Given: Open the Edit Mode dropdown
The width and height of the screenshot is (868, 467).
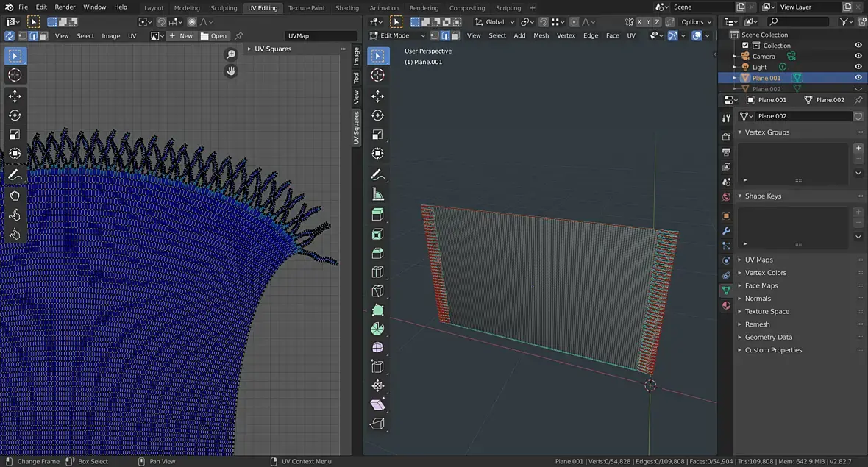Looking at the screenshot, I should click(397, 35).
